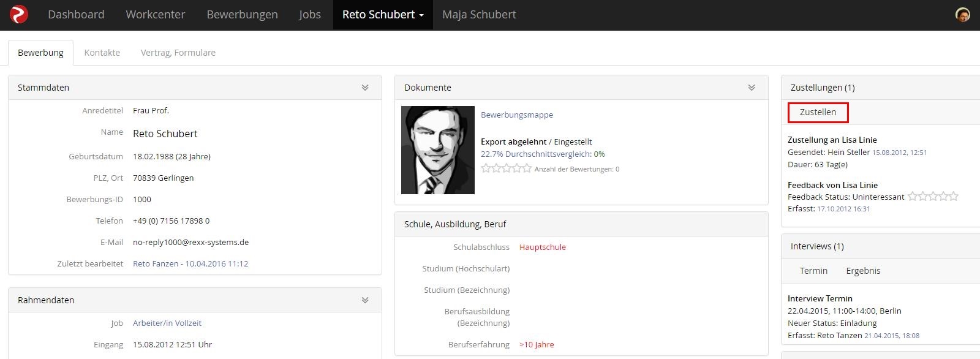Open the Arbeiter/in Vollzeit job link
The width and height of the screenshot is (980, 359).
pos(167,323)
